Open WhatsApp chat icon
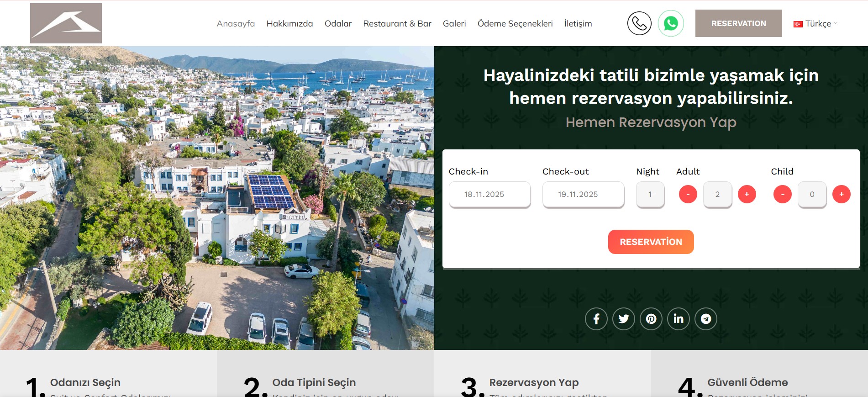Viewport: 868px width, 397px height. (670, 23)
